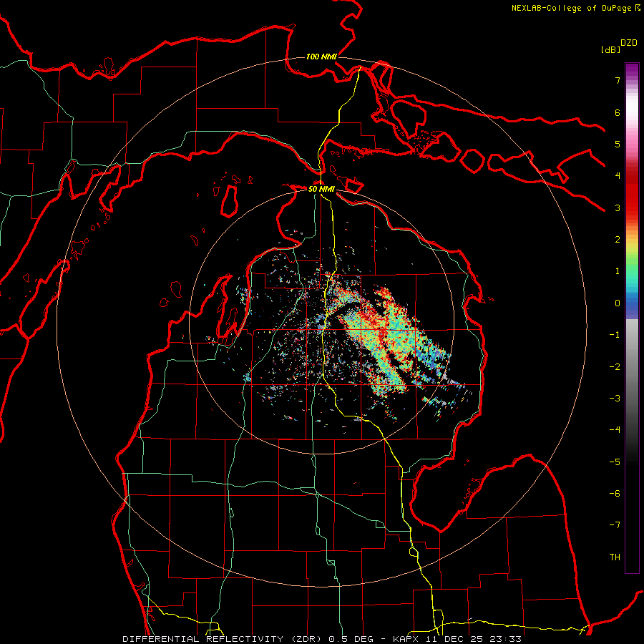This screenshot has width=644, height=644.
Task: Click the 5 value on color scale
Action: pos(618,144)
